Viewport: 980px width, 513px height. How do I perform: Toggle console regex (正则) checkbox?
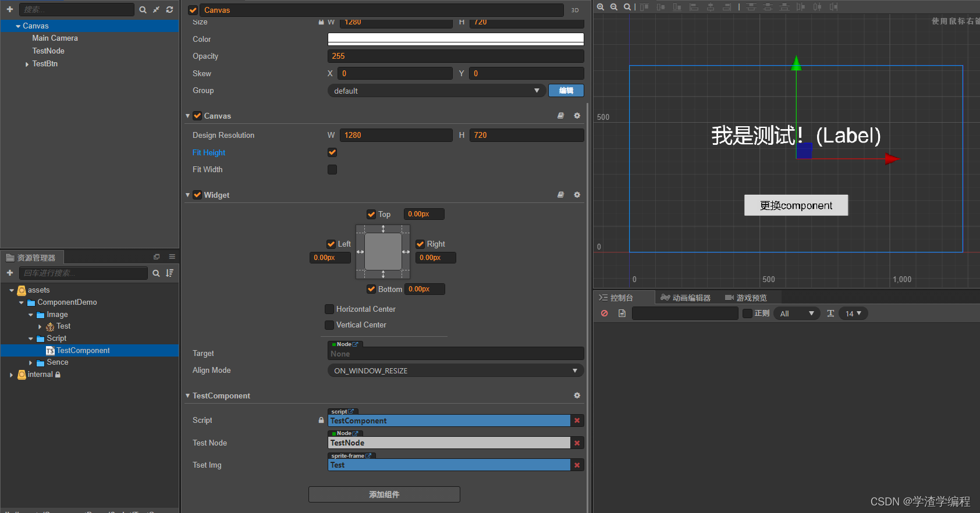point(748,313)
